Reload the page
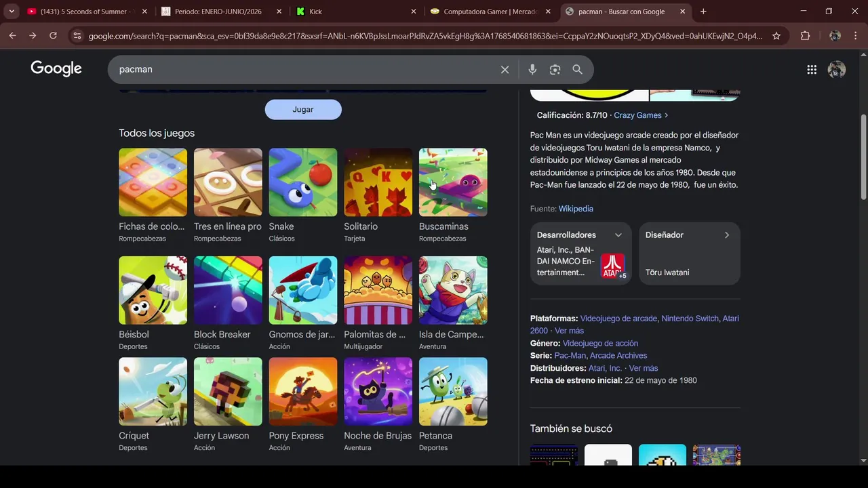Viewport: 868px width, 488px height. (53, 36)
